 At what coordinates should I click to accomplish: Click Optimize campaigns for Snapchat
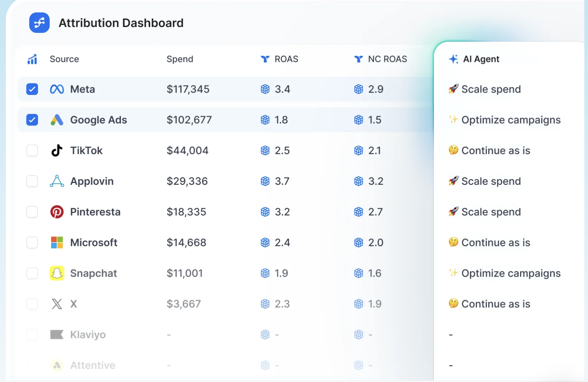click(511, 274)
